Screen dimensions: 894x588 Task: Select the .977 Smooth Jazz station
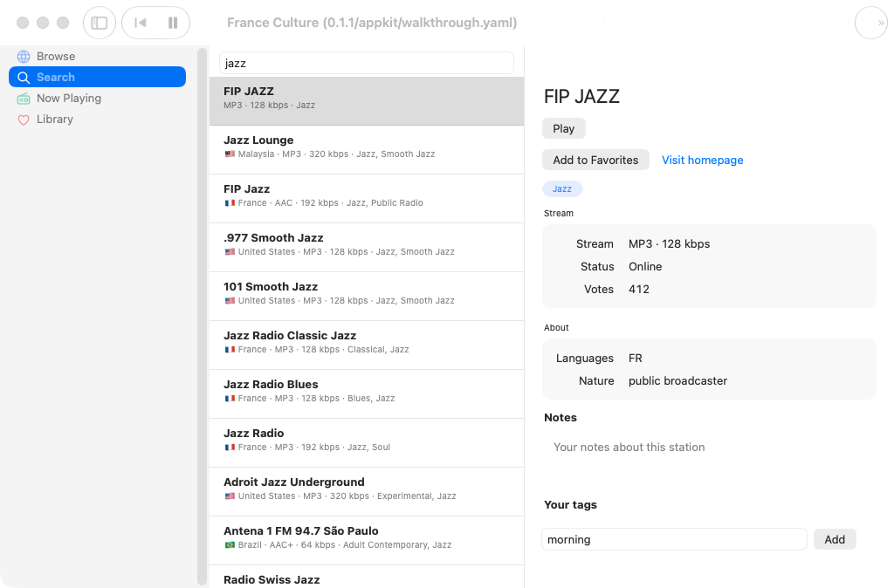click(367, 248)
